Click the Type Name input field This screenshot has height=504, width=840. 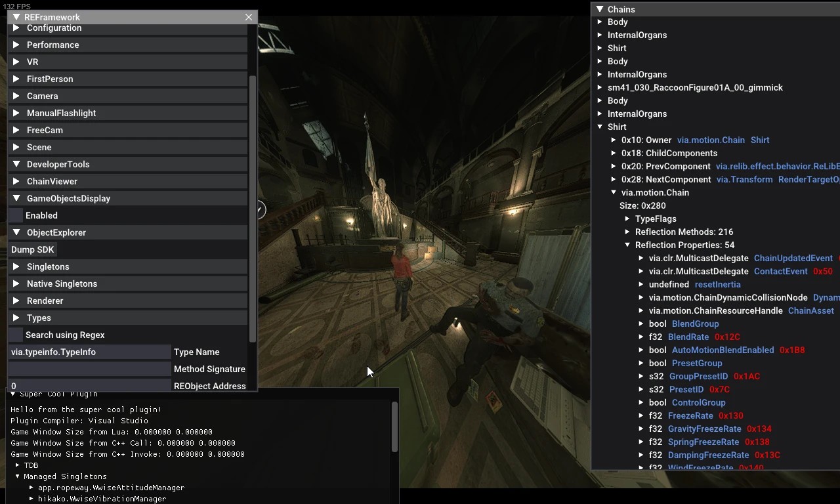pos(89,352)
